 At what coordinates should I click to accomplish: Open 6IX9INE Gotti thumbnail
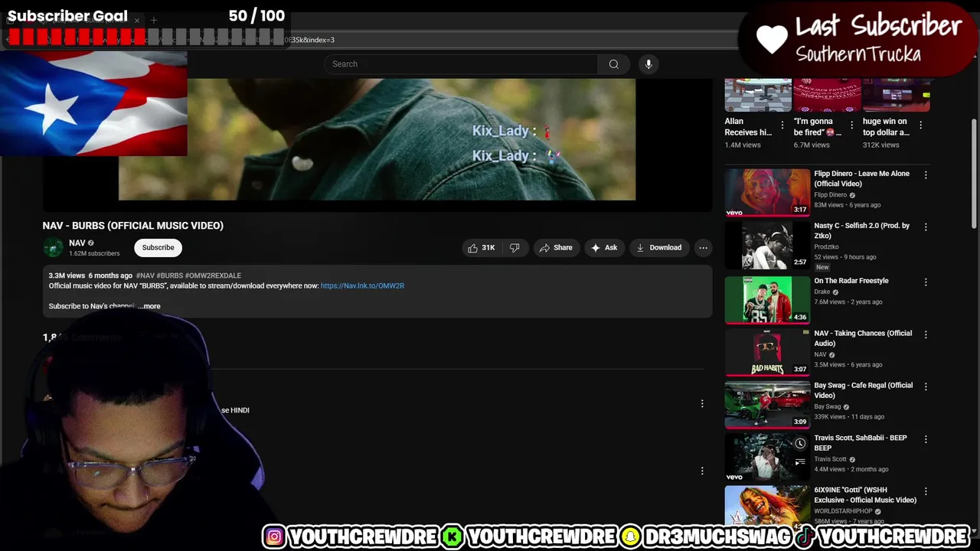click(767, 507)
